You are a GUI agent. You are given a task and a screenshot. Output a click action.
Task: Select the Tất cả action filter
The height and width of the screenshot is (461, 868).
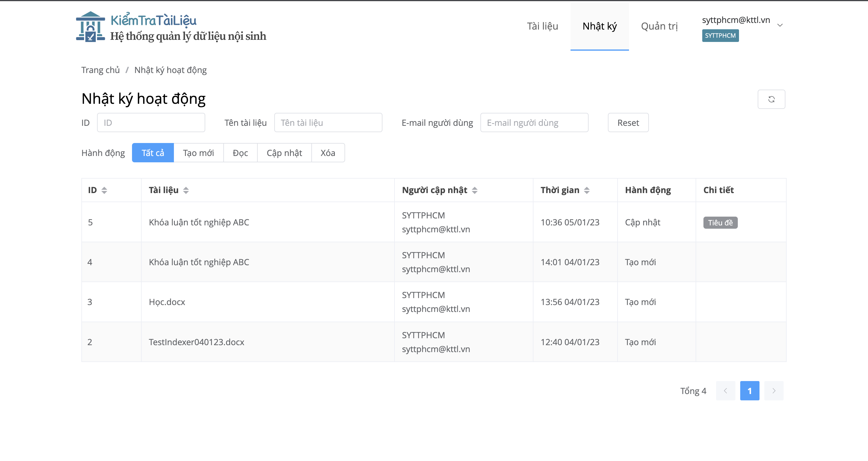(153, 153)
